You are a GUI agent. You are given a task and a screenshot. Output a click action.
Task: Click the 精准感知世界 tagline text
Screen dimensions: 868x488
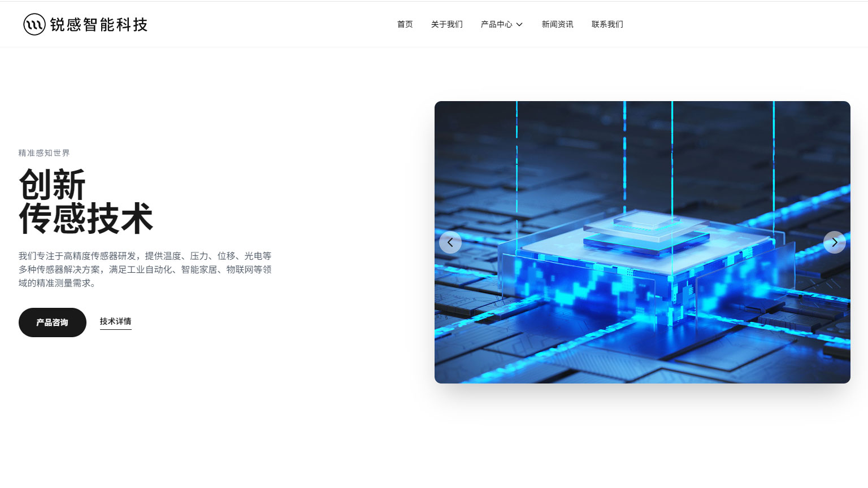tap(44, 153)
